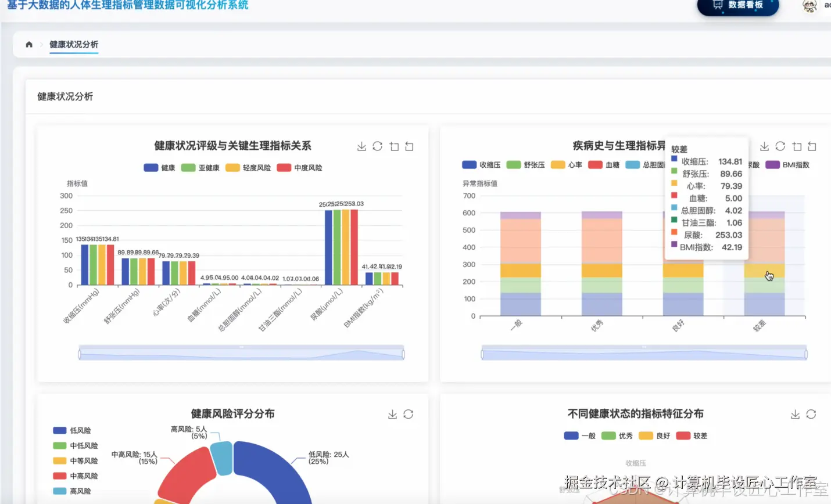Go to the home breadcrumb icon

click(x=29, y=44)
